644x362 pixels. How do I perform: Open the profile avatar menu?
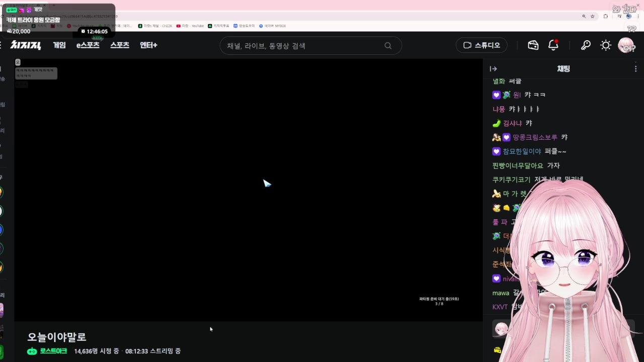626,45
